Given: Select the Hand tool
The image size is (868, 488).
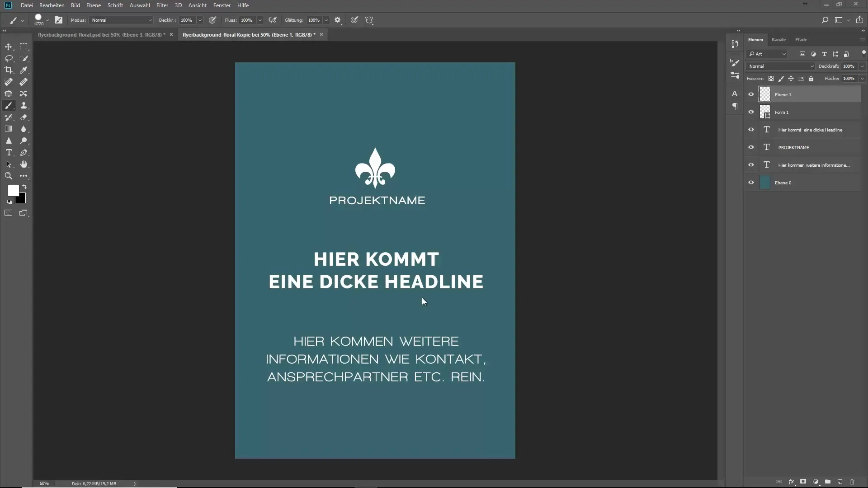Looking at the screenshot, I should tap(24, 164).
